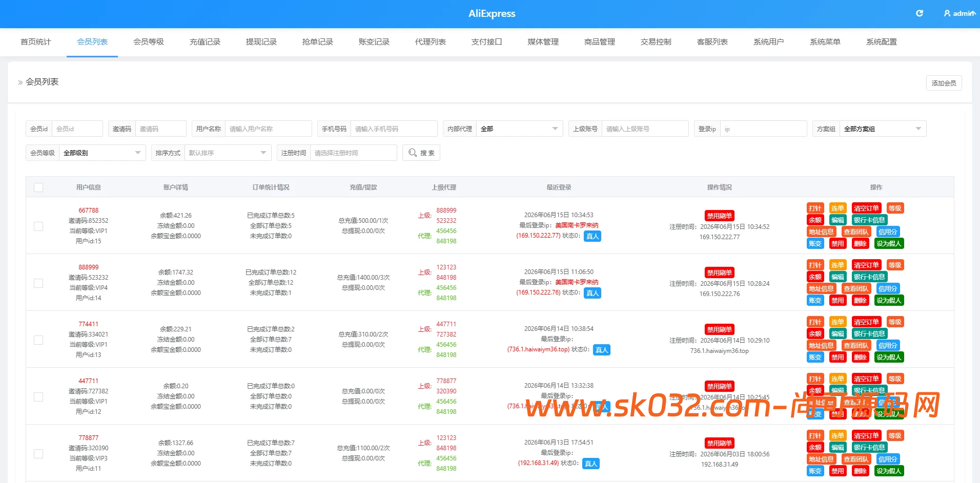The image size is (980, 483).
Task: Click 查看团队 for user 667788
Action: pos(856,232)
